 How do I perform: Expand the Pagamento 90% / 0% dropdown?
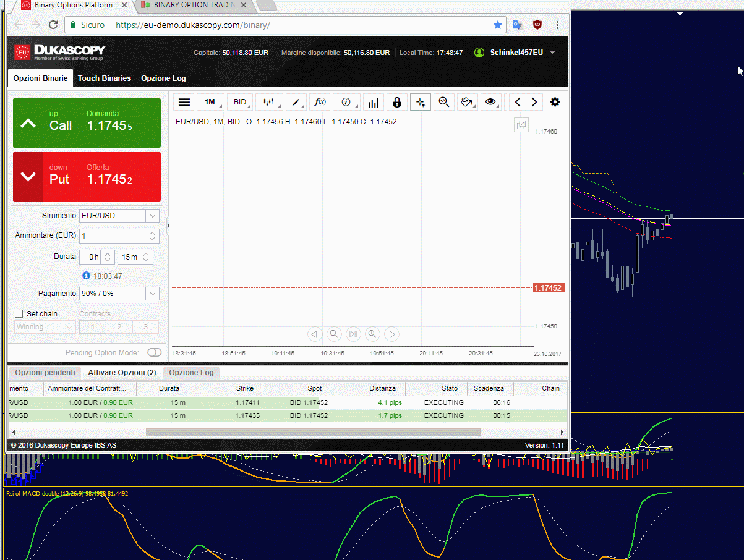119,294
